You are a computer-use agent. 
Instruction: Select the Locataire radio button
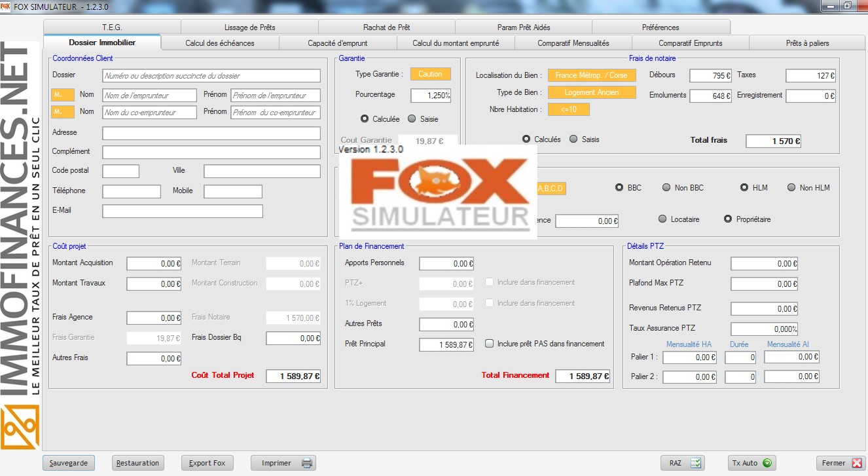[663, 220]
